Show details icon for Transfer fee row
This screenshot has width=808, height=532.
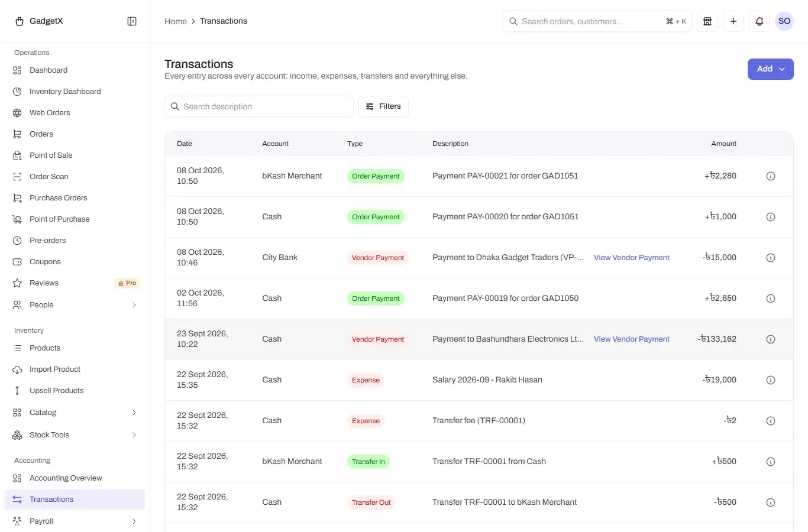(x=771, y=421)
